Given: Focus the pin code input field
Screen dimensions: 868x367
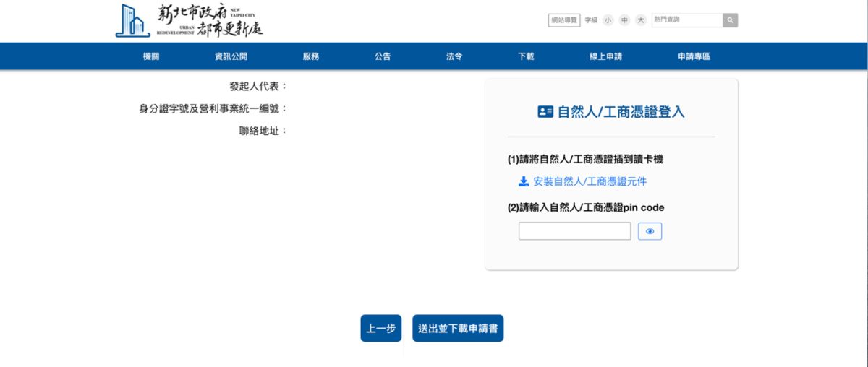Looking at the screenshot, I should coord(574,231).
